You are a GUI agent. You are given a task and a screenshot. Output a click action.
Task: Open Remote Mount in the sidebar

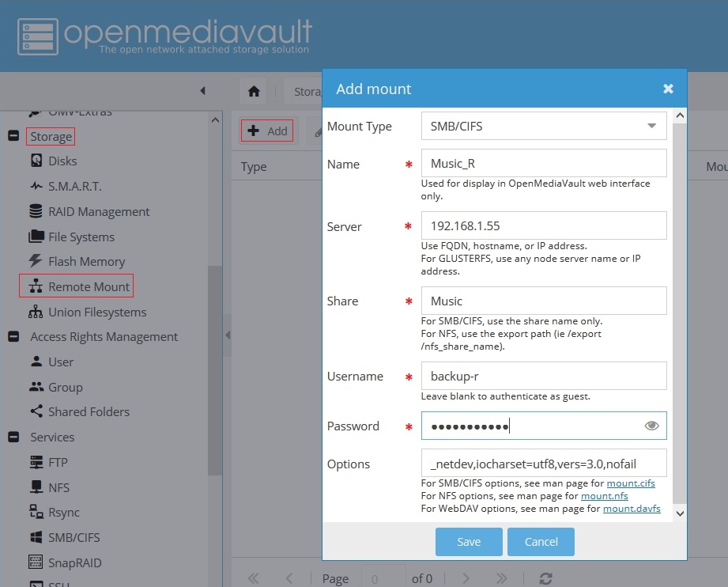pos(89,286)
